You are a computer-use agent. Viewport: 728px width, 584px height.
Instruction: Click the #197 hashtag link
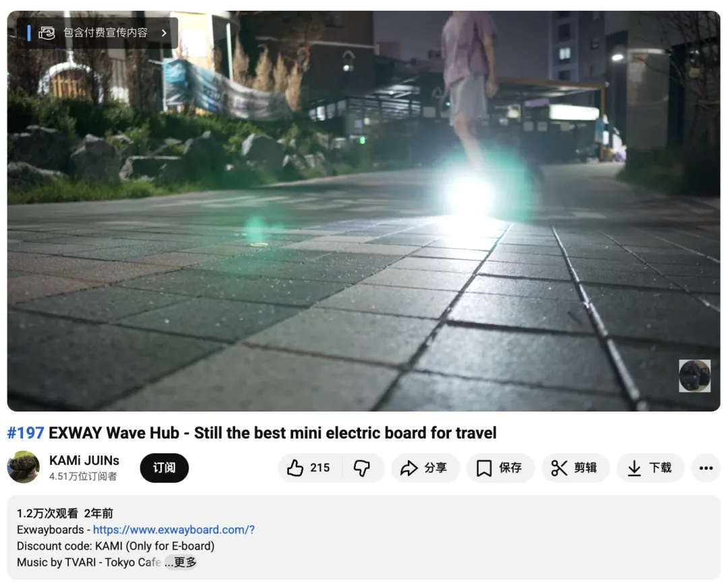[26, 433]
